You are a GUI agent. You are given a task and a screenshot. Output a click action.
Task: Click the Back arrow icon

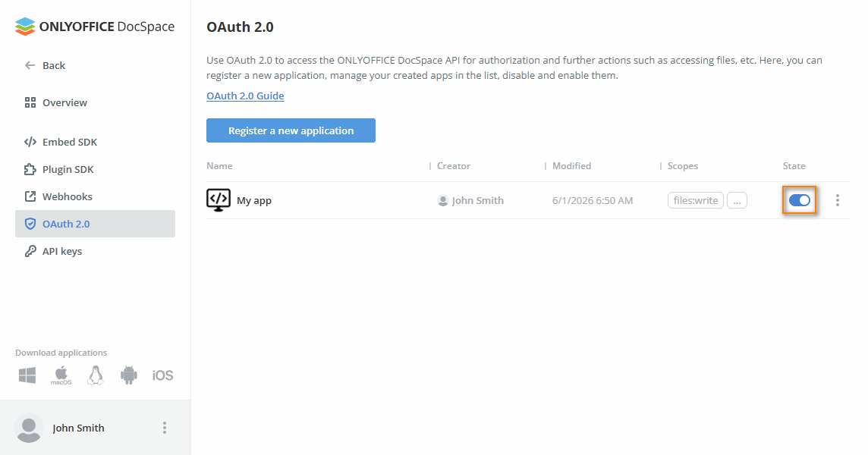click(30, 65)
